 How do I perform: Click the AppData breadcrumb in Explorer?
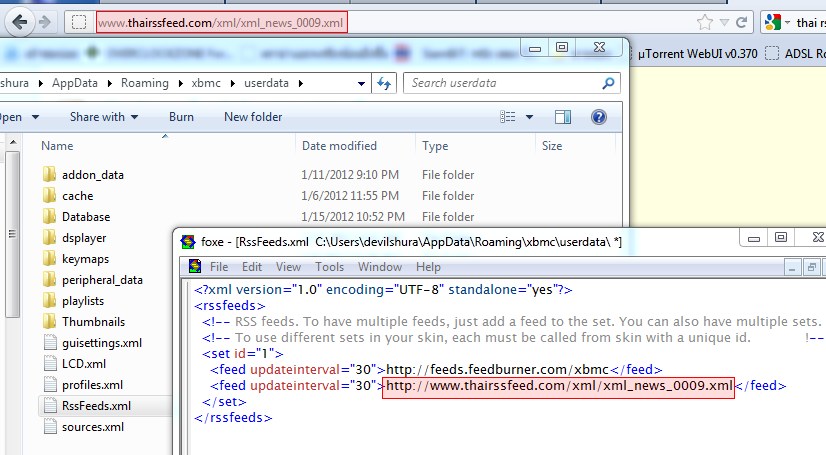75,83
